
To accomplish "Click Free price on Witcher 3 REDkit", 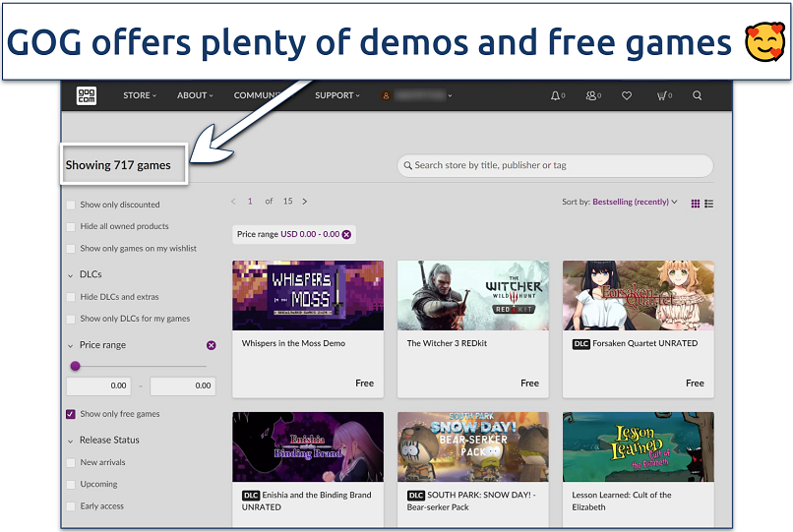I will click(529, 384).
